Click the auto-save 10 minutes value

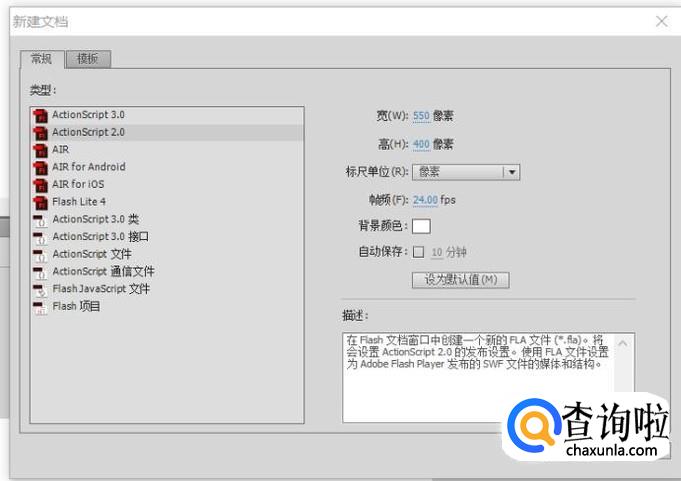coord(436,252)
